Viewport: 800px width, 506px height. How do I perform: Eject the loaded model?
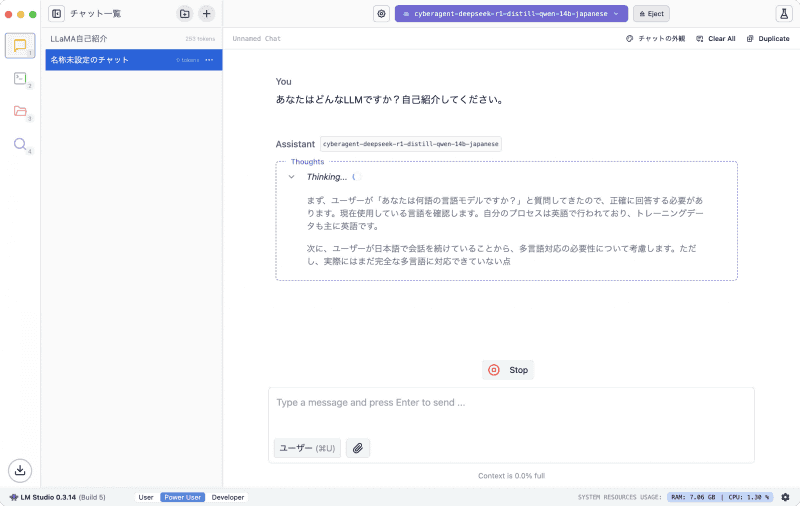click(651, 14)
